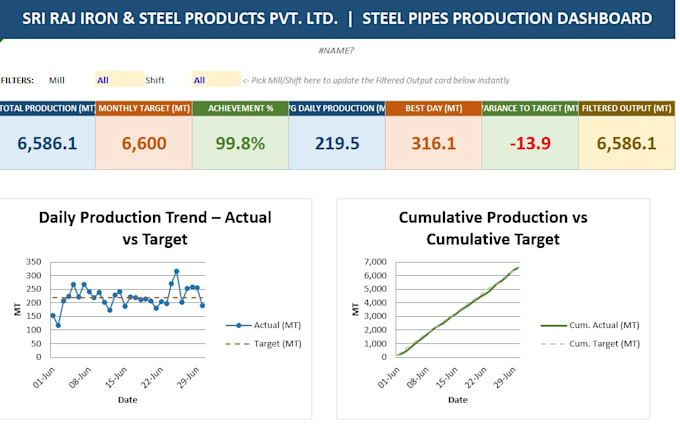This screenshot has width=680, height=428.
Task: Select the #NAME? error cell
Action: coord(336,51)
